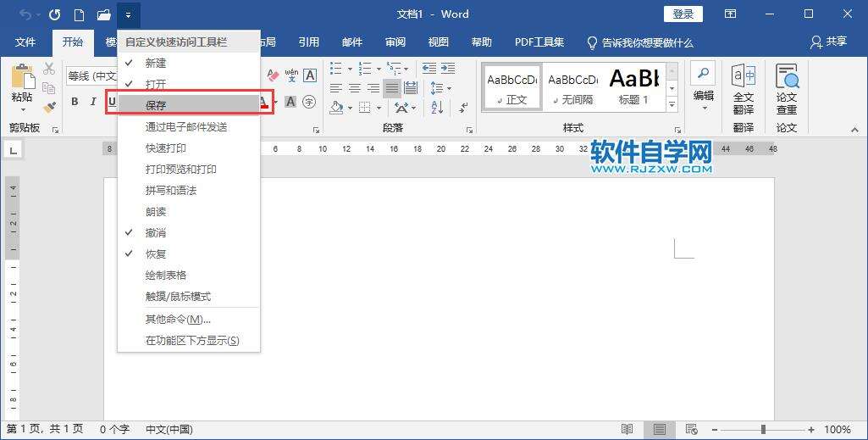This screenshot has height=440, width=868.
Task: Apply justified paragraph alignment
Action: [x=391, y=88]
